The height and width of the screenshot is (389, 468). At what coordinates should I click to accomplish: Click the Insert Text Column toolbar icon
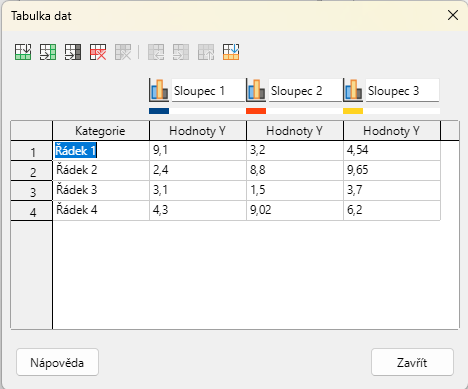(73, 52)
